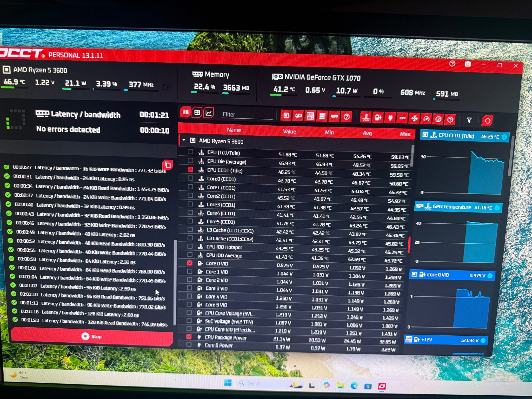Sort sensors by the Max column
Viewport: 532px width, 399px height.
pyautogui.click(x=405, y=134)
